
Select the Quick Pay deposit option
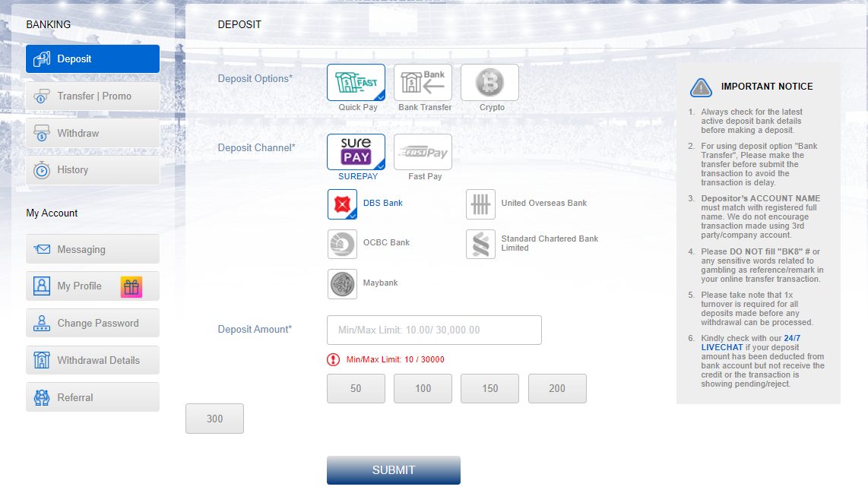coord(356,82)
